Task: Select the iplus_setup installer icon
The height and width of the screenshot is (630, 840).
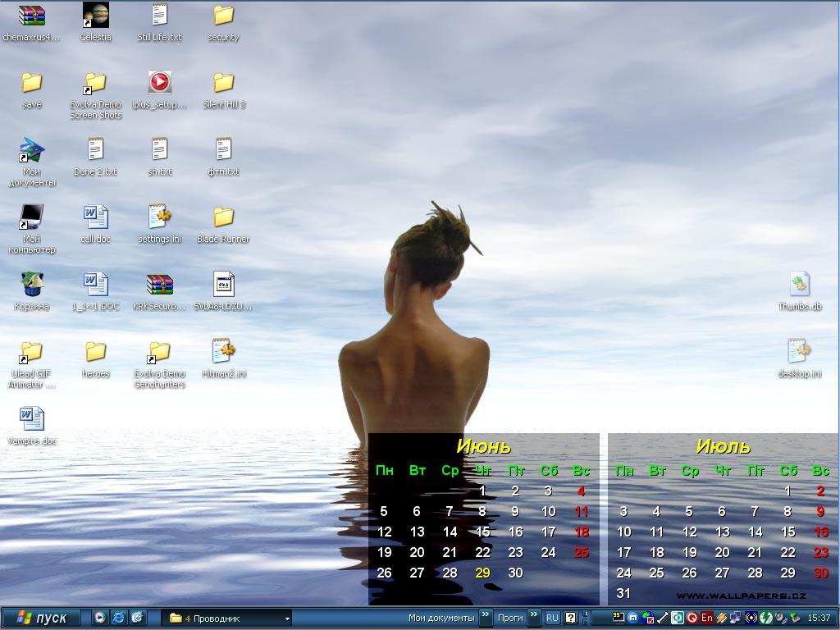Action: pos(160,83)
